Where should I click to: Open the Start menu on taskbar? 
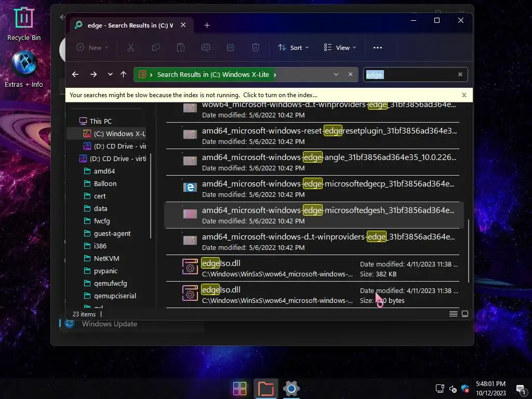tap(240, 389)
